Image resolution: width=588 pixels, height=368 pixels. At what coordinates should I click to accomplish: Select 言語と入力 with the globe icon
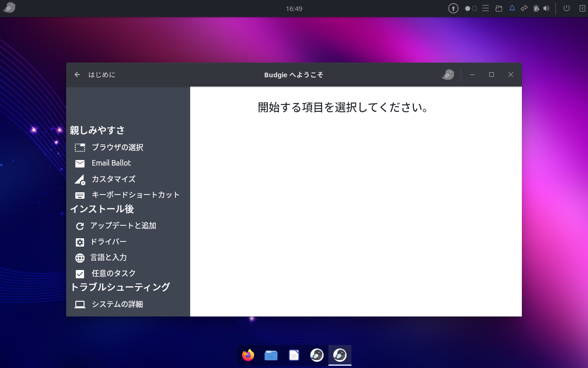pyautogui.click(x=108, y=258)
